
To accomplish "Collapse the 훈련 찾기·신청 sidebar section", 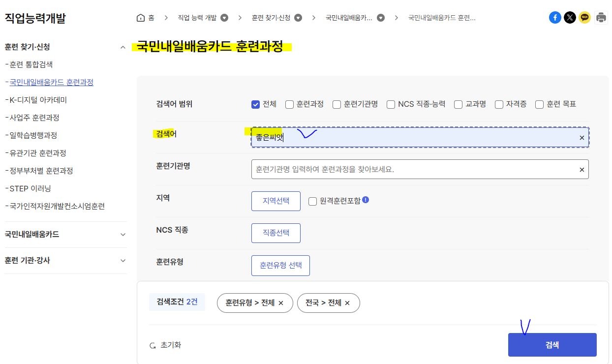I will [x=122, y=47].
